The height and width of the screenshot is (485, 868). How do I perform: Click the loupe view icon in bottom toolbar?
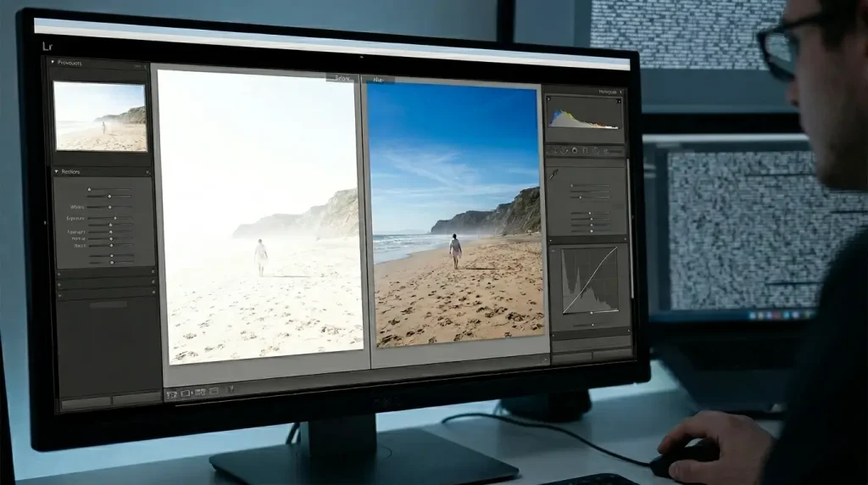[171, 395]
